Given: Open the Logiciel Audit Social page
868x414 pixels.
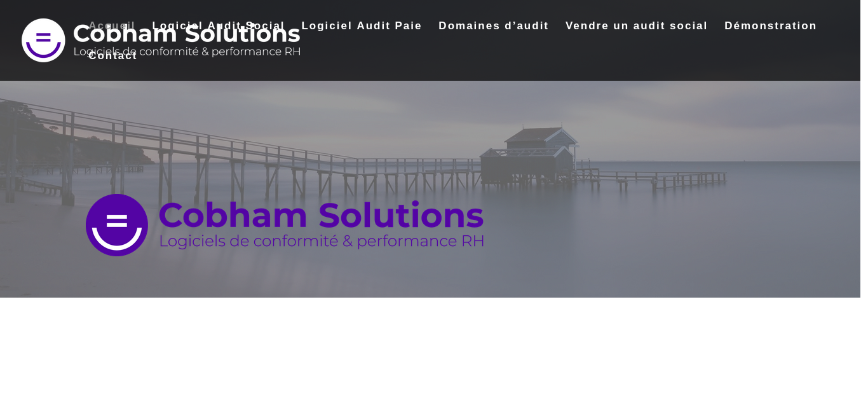Looking at the screenshot, I should pyautogui.click(x=219, y=26).
